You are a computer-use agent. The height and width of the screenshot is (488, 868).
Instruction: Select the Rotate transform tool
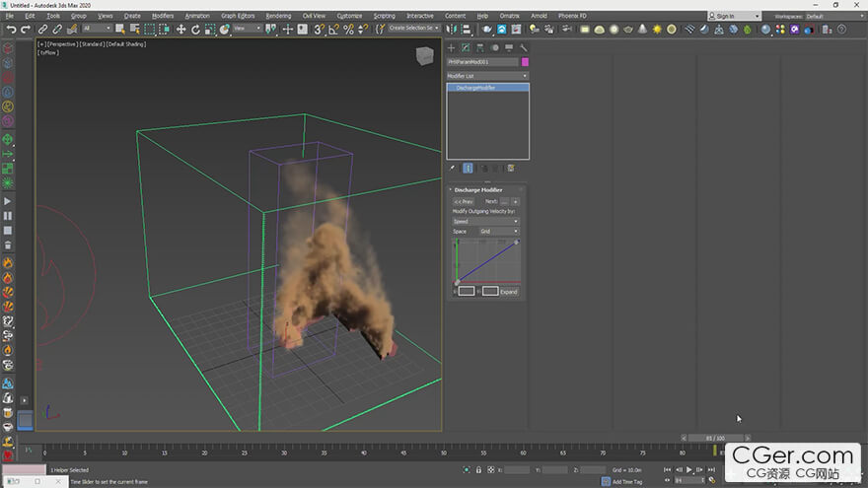click(195, 30)
